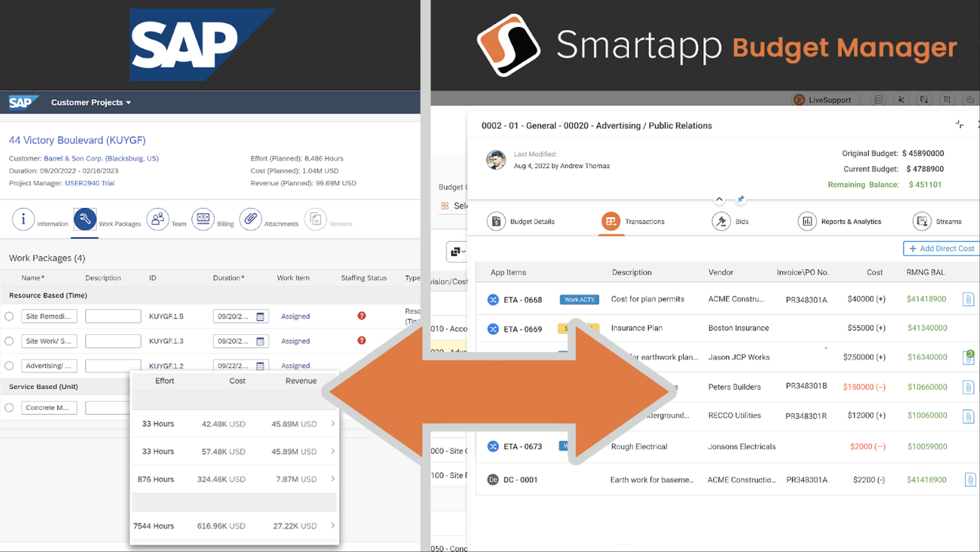Image resolution: width=980 pixels, height=552 pixels.
Task: Switch to Bids tab label
Action: click(x=742, y=222)
